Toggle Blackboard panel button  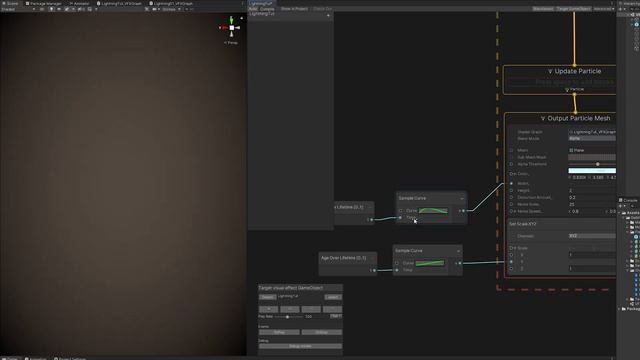tap(543, 9)
